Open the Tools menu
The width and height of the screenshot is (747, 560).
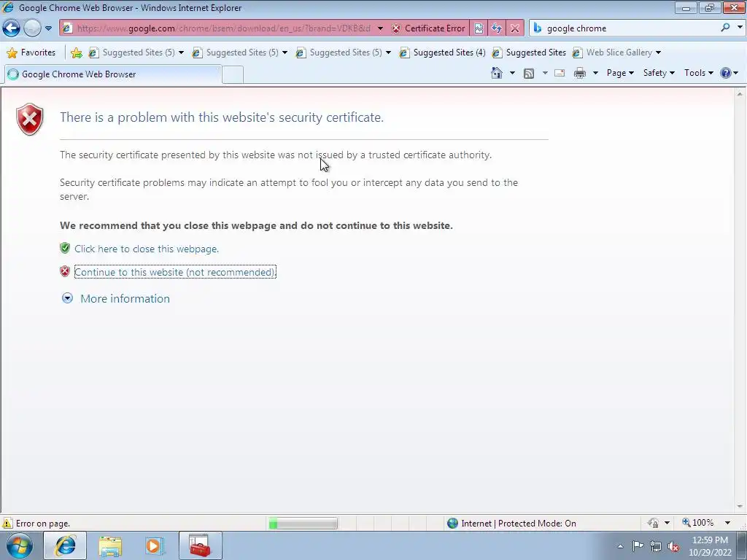698,73
